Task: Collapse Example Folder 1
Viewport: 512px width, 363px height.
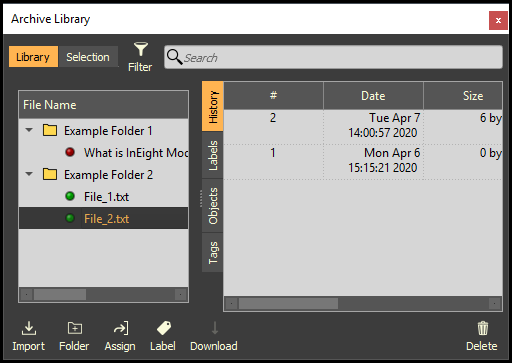Action: (x=29, y=130)
